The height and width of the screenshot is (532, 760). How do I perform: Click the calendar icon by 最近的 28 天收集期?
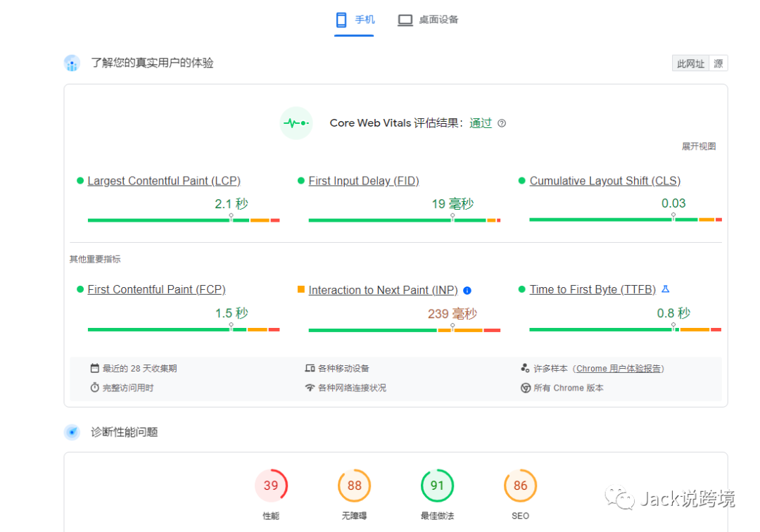94,368
